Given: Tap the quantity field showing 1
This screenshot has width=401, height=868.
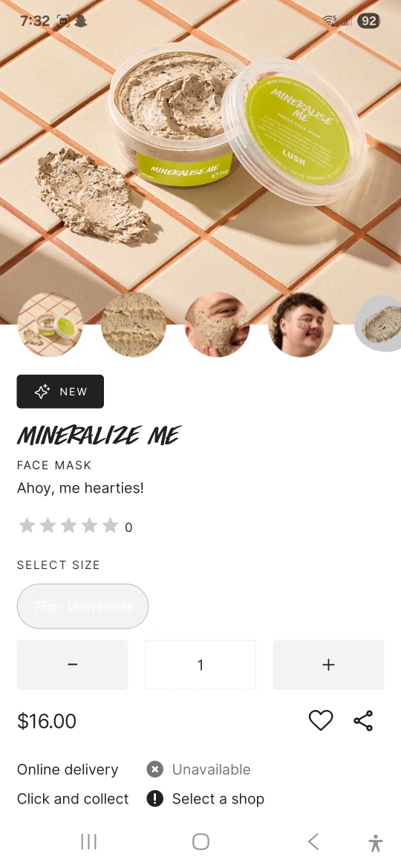Looking at the screenshot, I should point(200,665).
